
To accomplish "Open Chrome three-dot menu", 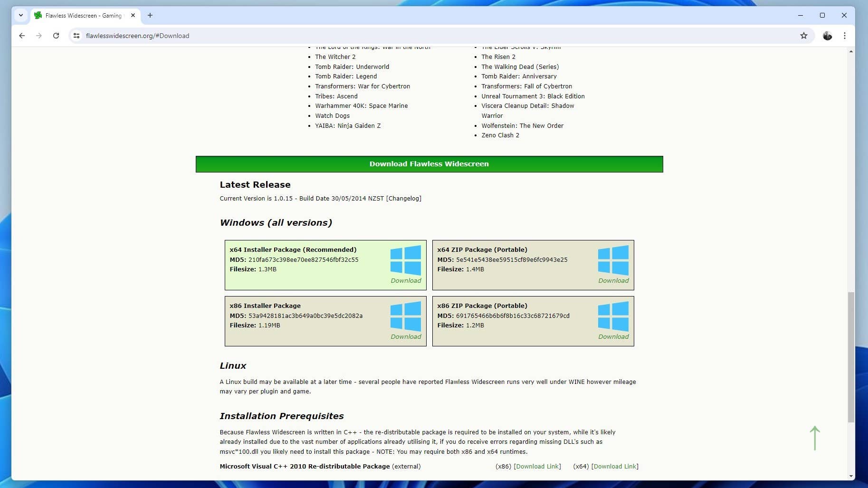I will pyautogui.click(x=844, y=36).
